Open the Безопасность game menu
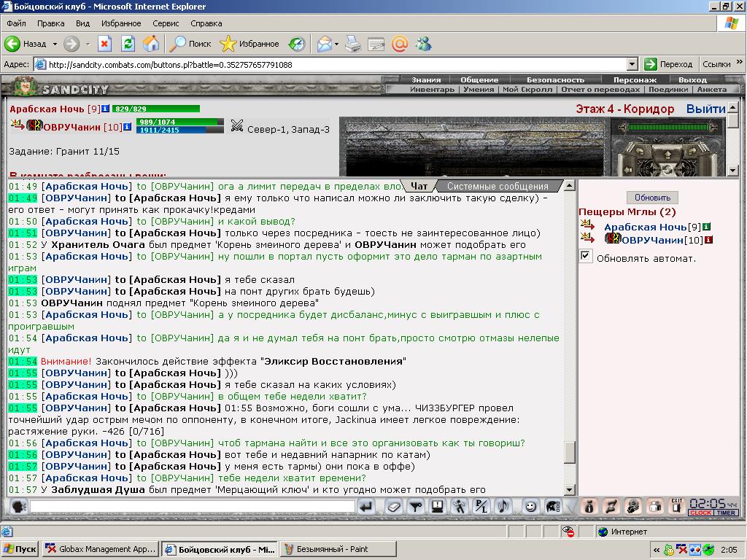The image size is (747, 560). [x=555, y=79]
